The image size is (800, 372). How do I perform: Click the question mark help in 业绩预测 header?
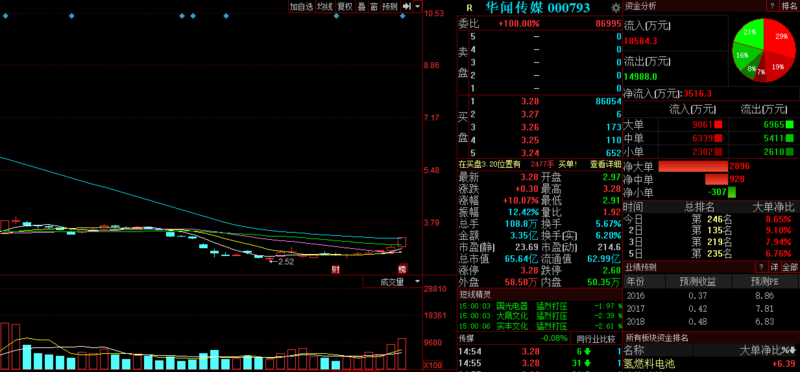tap(760, 267)
